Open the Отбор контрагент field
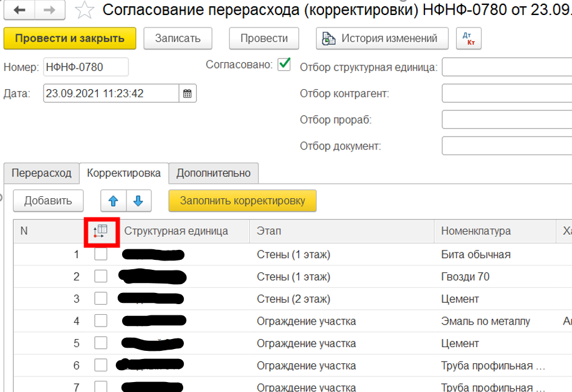The height and width of the screenshot is (392, 572). point(506,93)
